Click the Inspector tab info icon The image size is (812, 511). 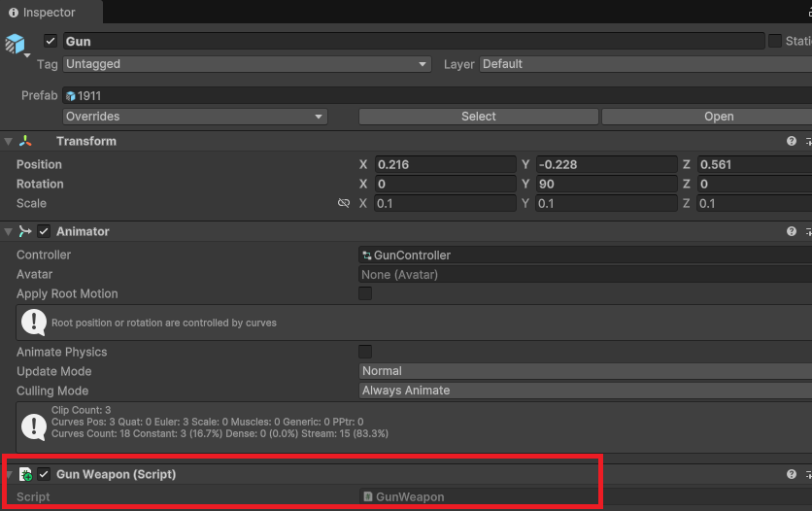coord(14,13)
